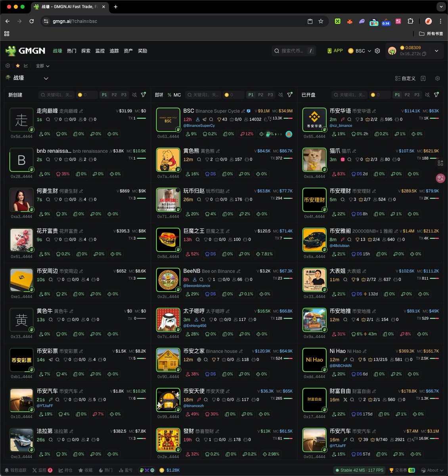The image size is (448, 476).
Task: Open the 全部 filter dropdown
Action: click(x=43, y=66)
